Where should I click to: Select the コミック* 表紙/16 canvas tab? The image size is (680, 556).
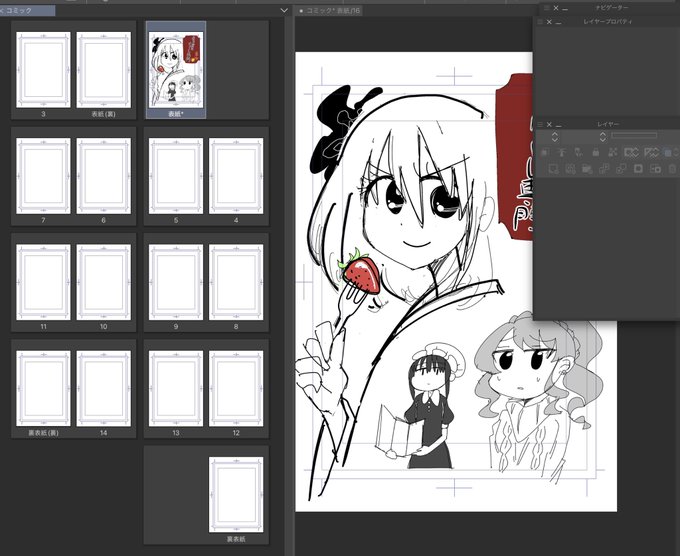click(x=329, y=10)
